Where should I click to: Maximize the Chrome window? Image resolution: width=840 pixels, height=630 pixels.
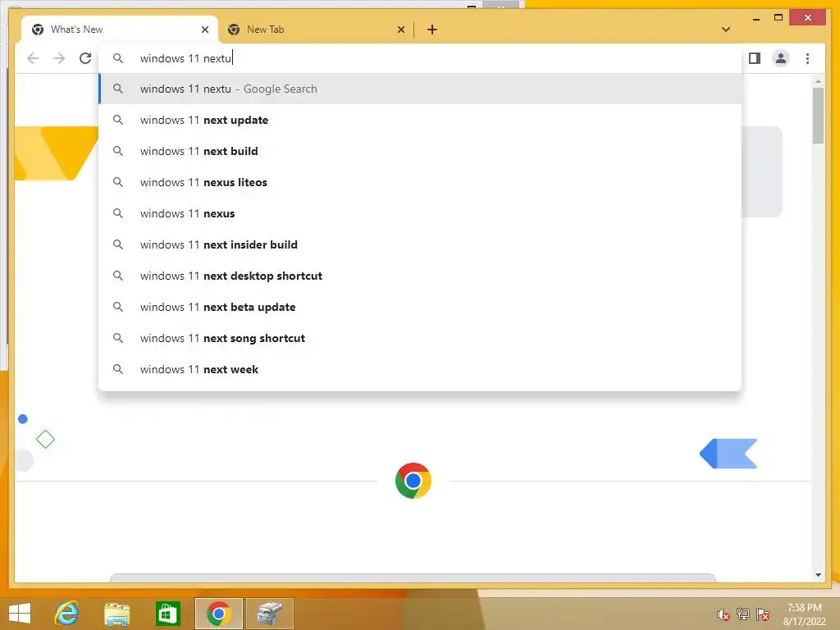click(x=778, y=18)
